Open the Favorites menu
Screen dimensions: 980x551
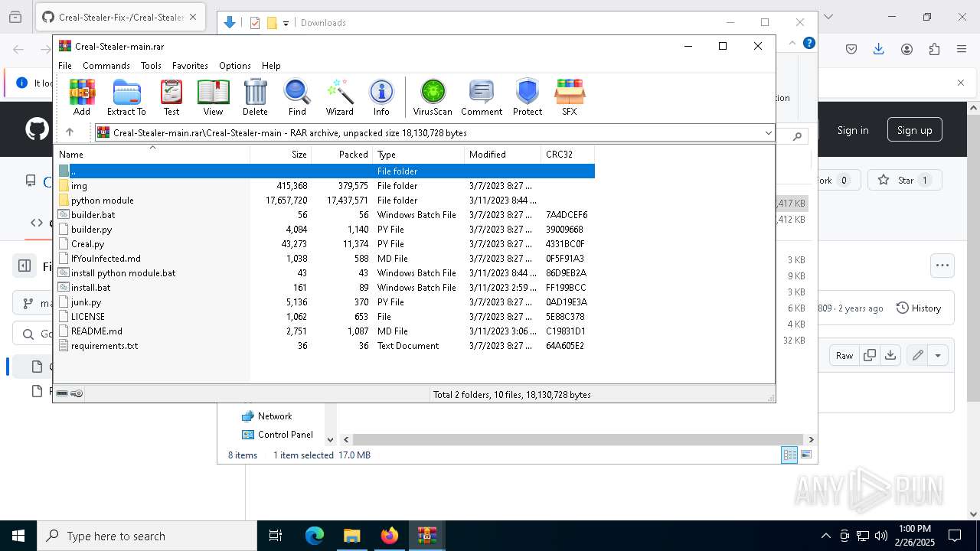tap(190, 66)
